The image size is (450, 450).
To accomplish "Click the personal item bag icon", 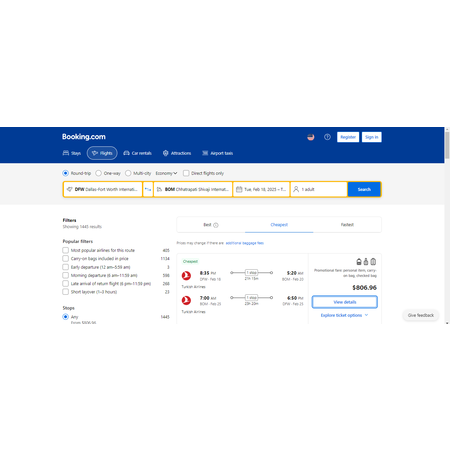I will click(359, 262).
